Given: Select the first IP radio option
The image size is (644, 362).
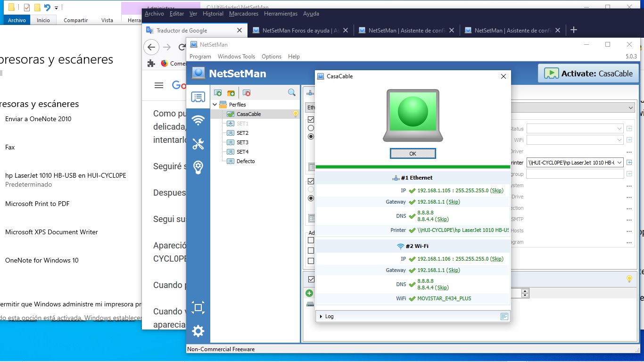Looking at the screenshot, I should [311, 128].
